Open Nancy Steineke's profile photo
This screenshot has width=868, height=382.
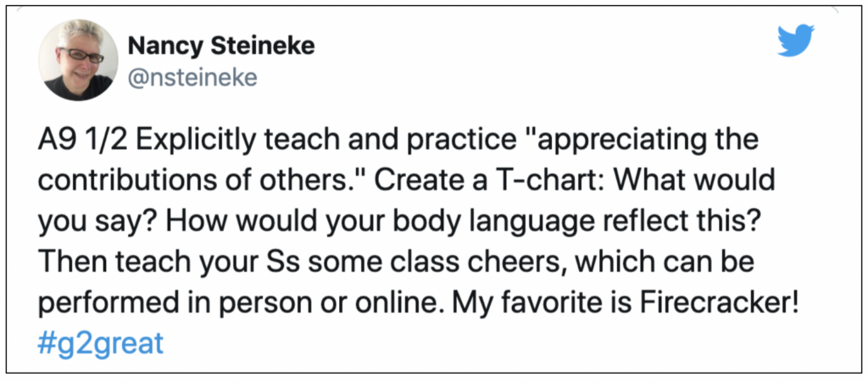[77, 59]
